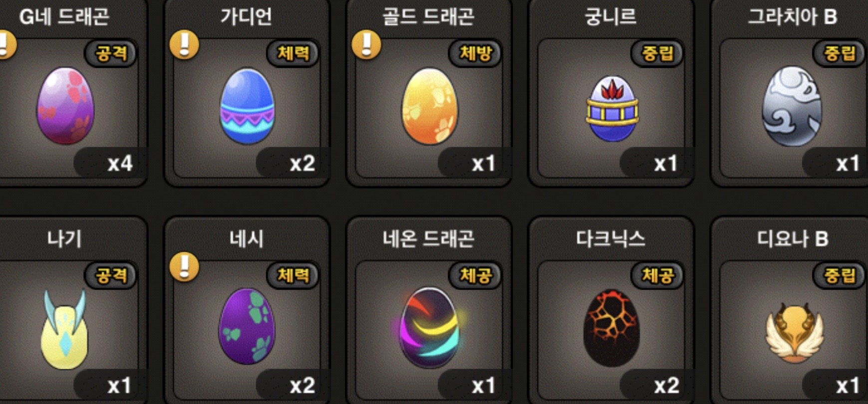Click the 중립 tag on 궁니르
Image resolution: width=868 pixels, height=404 pixels.
(657, 53)
